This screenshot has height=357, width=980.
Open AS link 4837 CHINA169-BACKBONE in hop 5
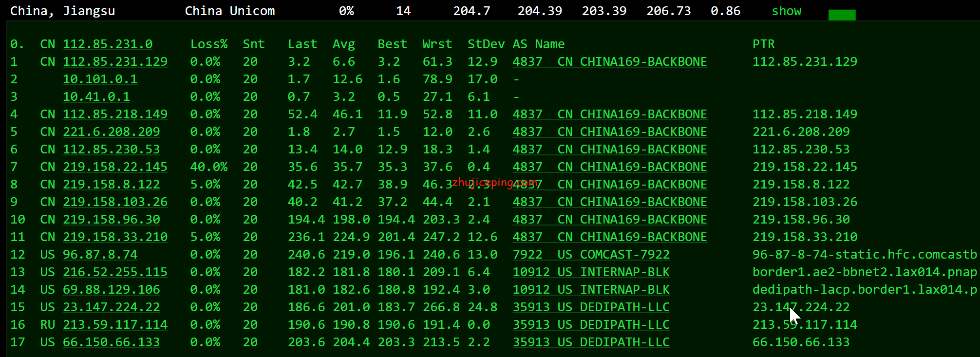(x=610, y=132)
